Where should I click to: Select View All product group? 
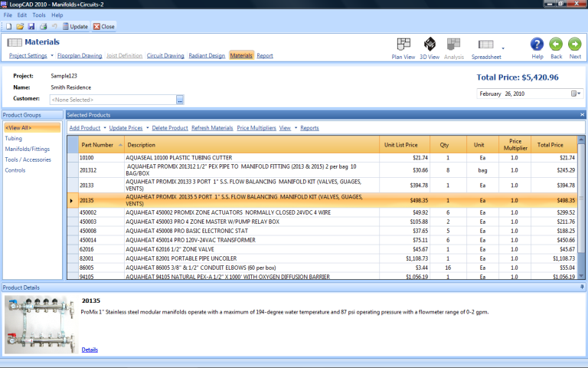coord(32,128)
